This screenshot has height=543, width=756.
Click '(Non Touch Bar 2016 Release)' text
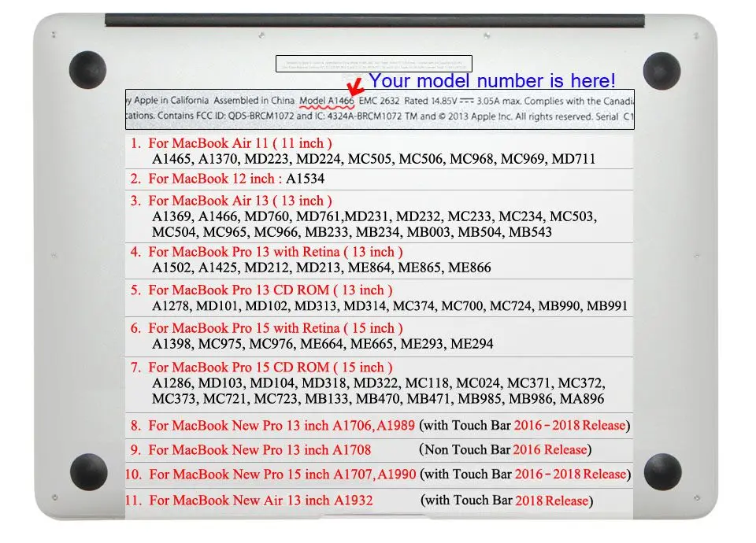506,449
